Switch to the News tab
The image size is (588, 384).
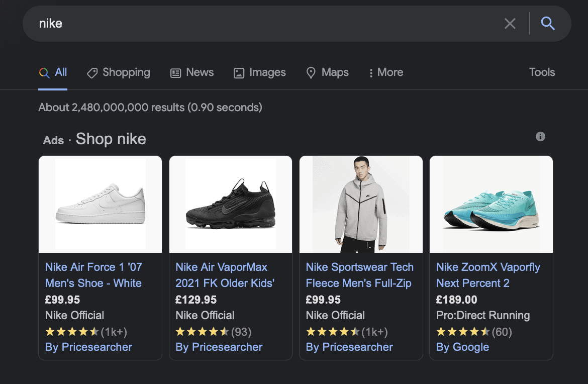[192, 72]
